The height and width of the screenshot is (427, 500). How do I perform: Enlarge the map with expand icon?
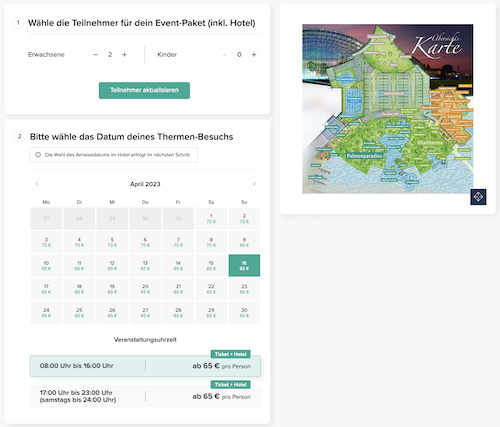(x=478, y=197)
